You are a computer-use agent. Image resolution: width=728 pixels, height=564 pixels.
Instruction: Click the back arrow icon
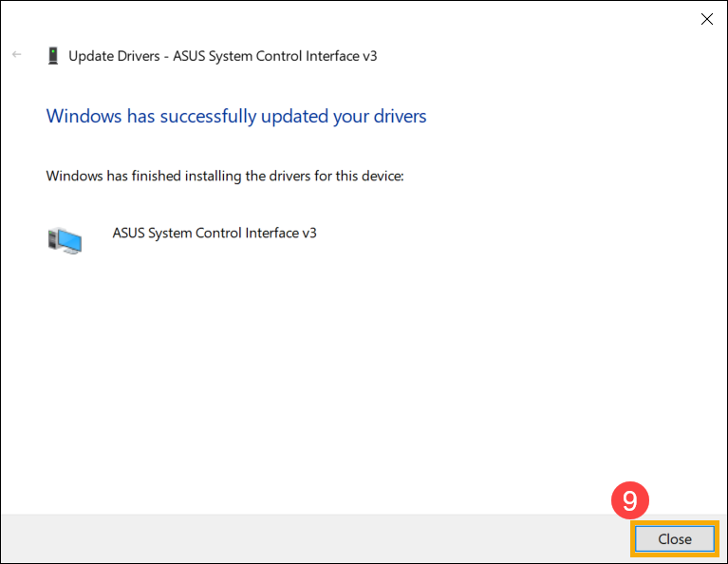[17, 55]
